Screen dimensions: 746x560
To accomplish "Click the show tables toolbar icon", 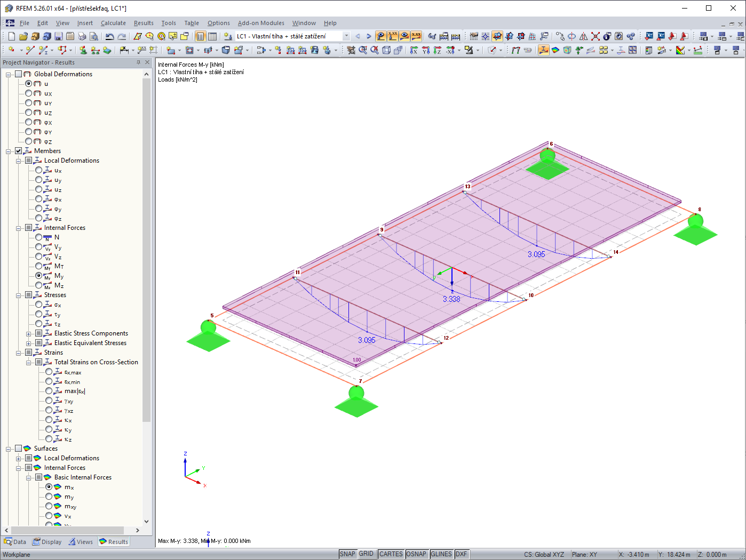I will [212, 36].
